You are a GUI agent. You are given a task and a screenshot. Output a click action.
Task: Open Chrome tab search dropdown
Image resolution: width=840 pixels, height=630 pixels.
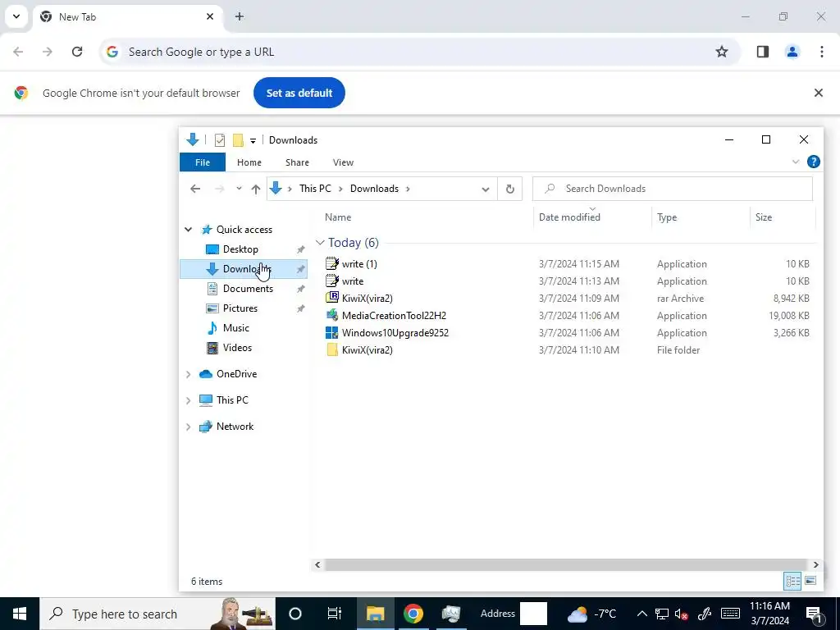(x=16, y=16)
